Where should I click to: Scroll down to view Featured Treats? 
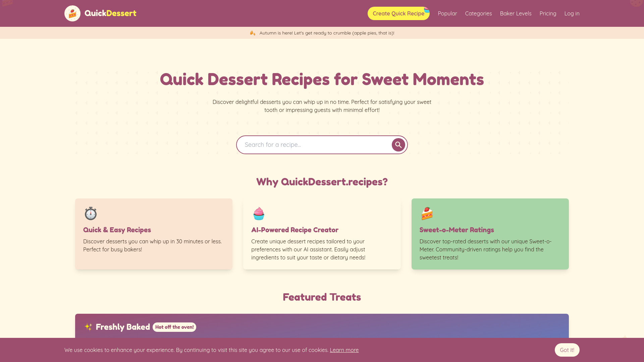coord(322,297)
